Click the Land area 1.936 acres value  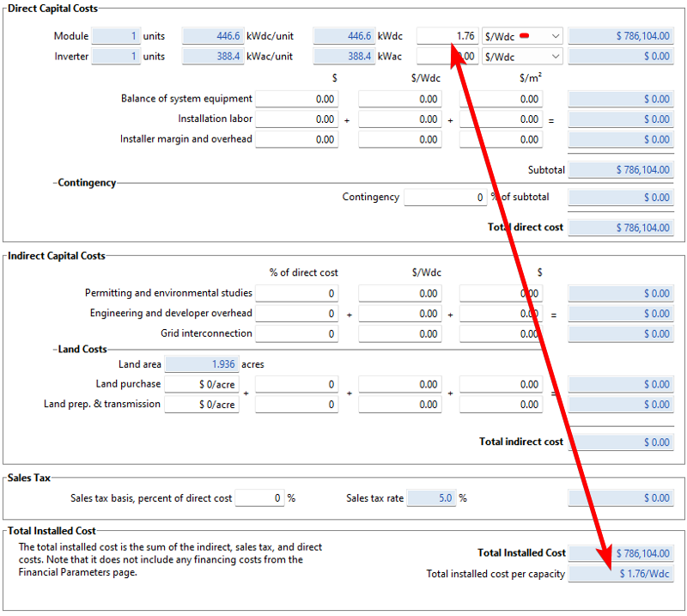point(201,364)
